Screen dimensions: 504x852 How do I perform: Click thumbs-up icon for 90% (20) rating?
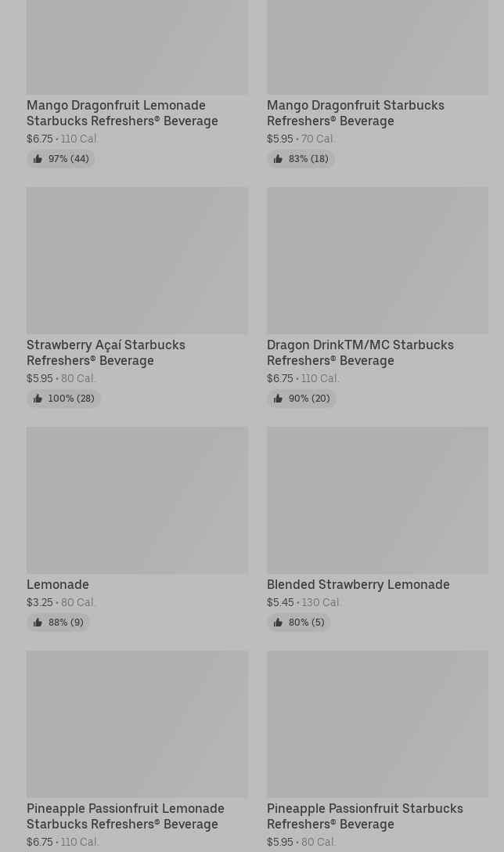click(x=278, y=399)
